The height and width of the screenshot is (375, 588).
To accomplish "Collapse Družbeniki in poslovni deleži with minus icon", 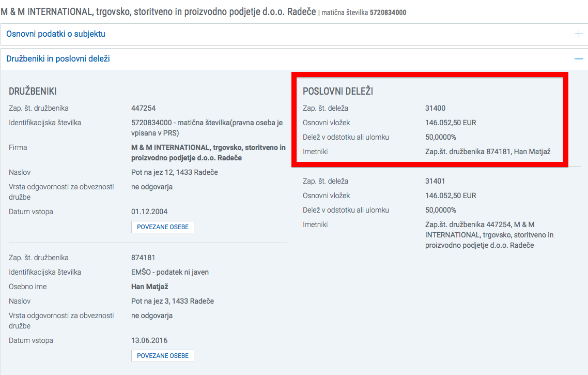I will tap(579, 59).
